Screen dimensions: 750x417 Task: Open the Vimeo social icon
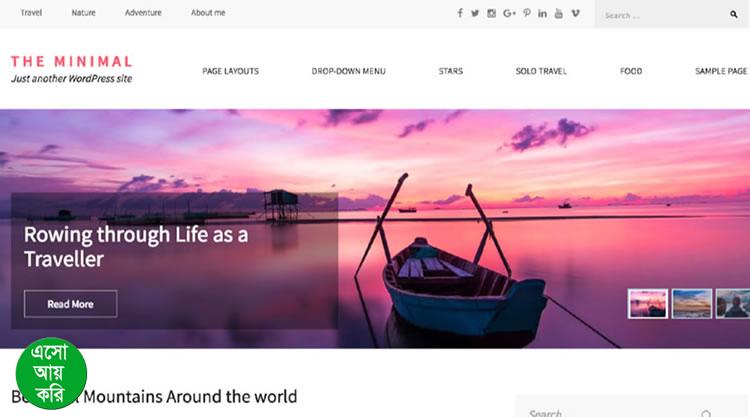point(575,13)
